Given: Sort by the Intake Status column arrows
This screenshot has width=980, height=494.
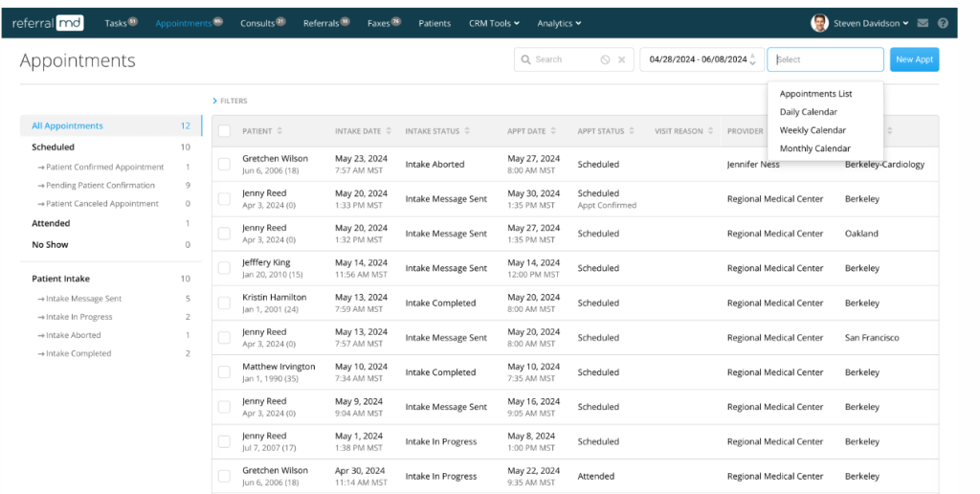Looking at the screenshot, I should tap(467, 131).
